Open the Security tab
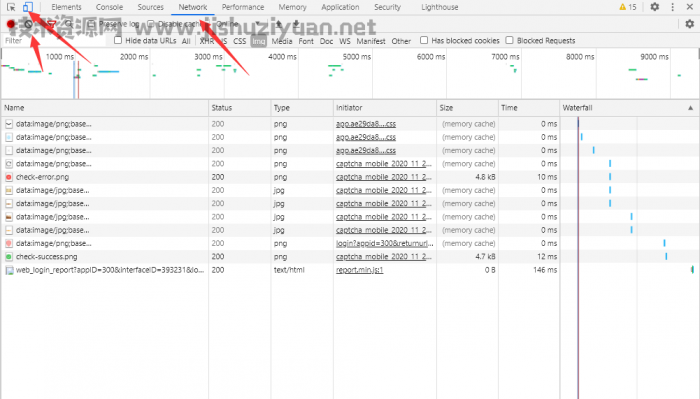The height and width of the screenshot is (399, 700). pyautogui.click(x=388, y=7)
